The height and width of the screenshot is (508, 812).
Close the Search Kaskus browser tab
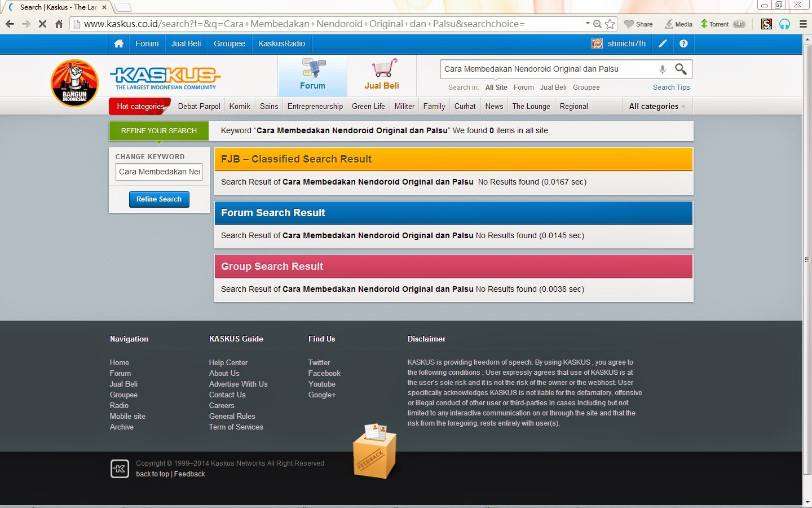(104, 7)
